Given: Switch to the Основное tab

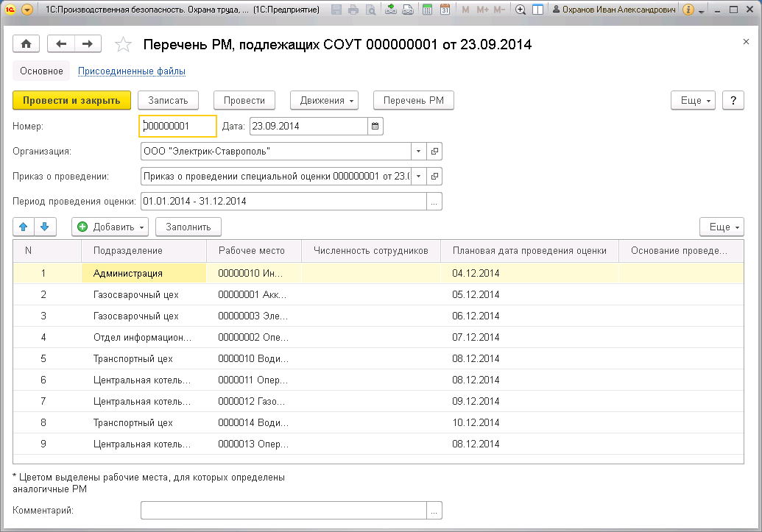Looking at the screenshot, I should click(x=41, y=71).
